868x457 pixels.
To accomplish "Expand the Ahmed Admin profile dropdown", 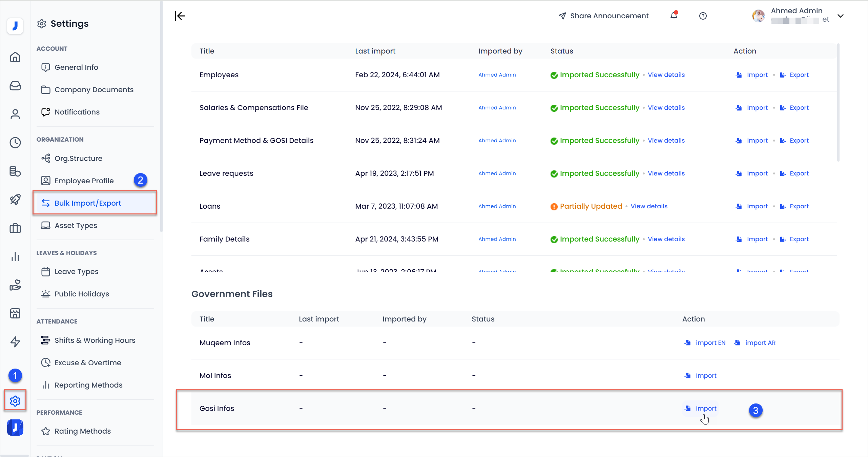I will click(841, 16).
